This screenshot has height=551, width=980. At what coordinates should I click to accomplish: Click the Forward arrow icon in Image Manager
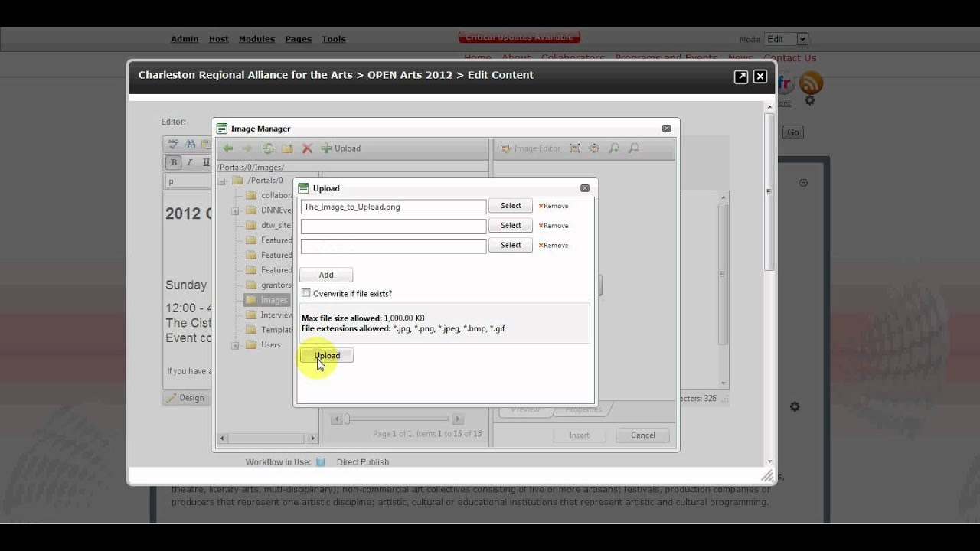point(247,148)
